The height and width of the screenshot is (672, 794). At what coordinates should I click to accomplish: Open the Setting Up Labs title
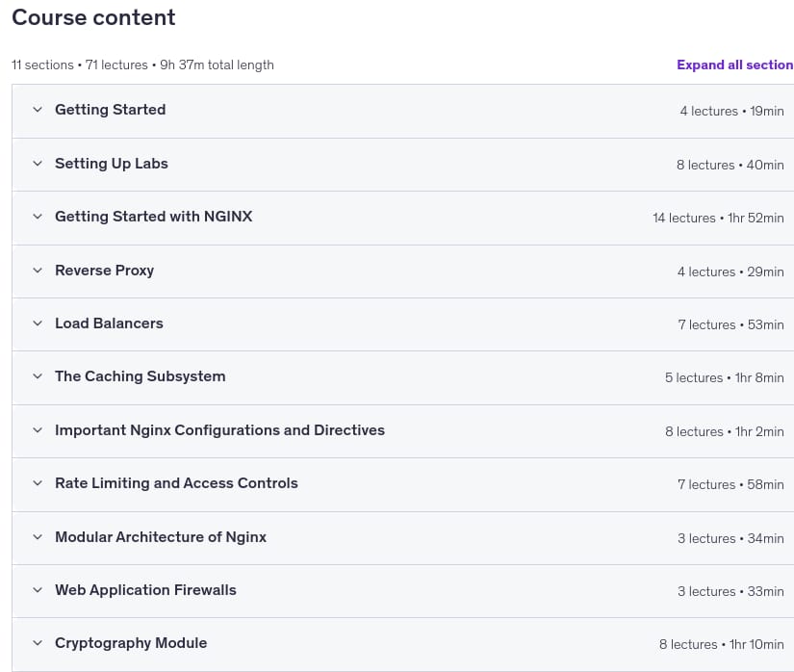coord(112,164)
